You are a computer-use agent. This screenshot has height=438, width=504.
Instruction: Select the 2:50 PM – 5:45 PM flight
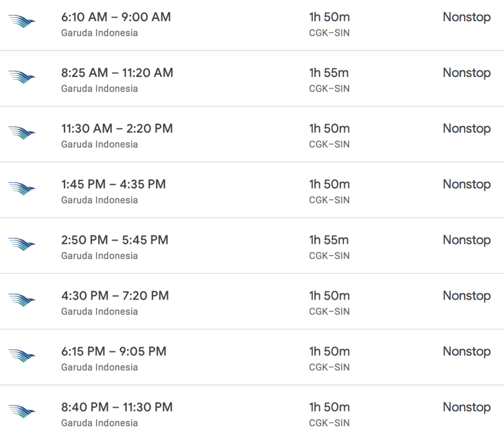click(x=115, y=240)
